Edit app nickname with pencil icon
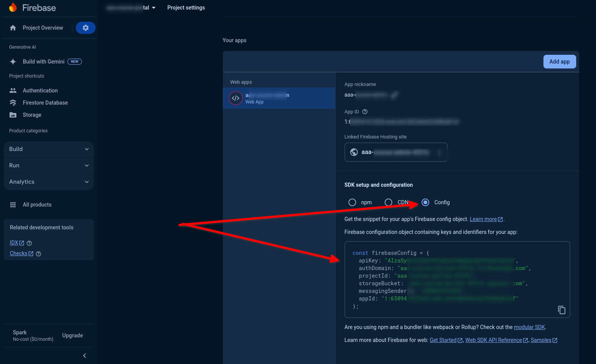Screen dimensions: 596x364 click(x=395, y=95)
